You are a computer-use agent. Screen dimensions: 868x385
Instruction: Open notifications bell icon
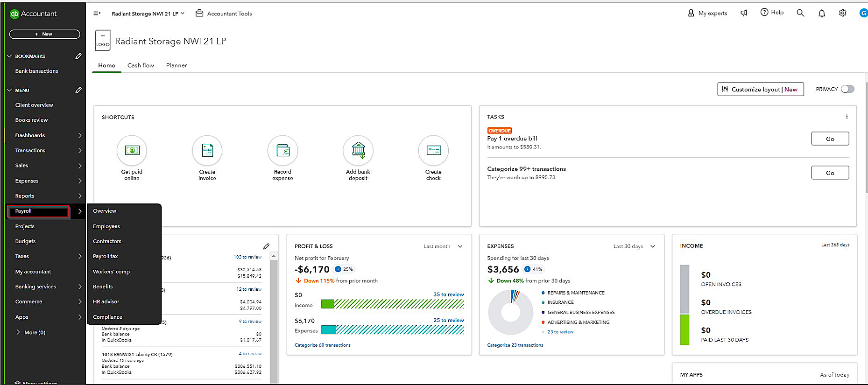click(822, 13)
